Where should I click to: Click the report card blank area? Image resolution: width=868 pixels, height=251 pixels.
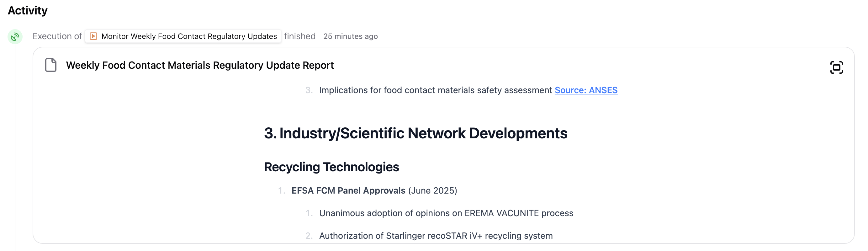(x=148, y=152)
